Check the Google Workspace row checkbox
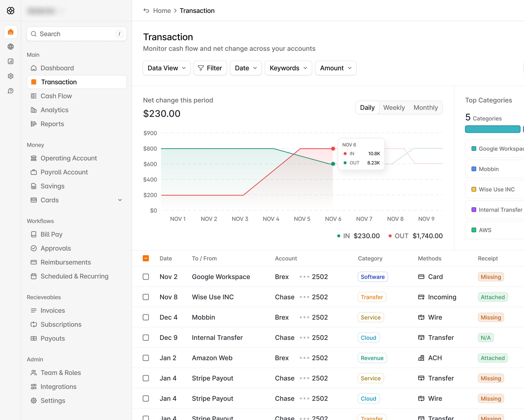The image size is (524, 420). tap(146, 277)
